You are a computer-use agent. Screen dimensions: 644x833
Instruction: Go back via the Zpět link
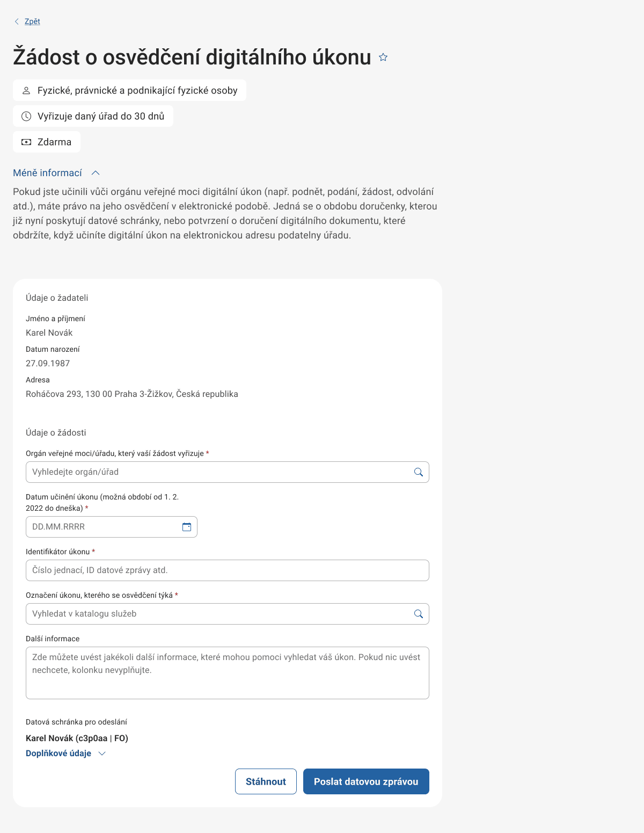pyautogui.click(x=32, y=21)
